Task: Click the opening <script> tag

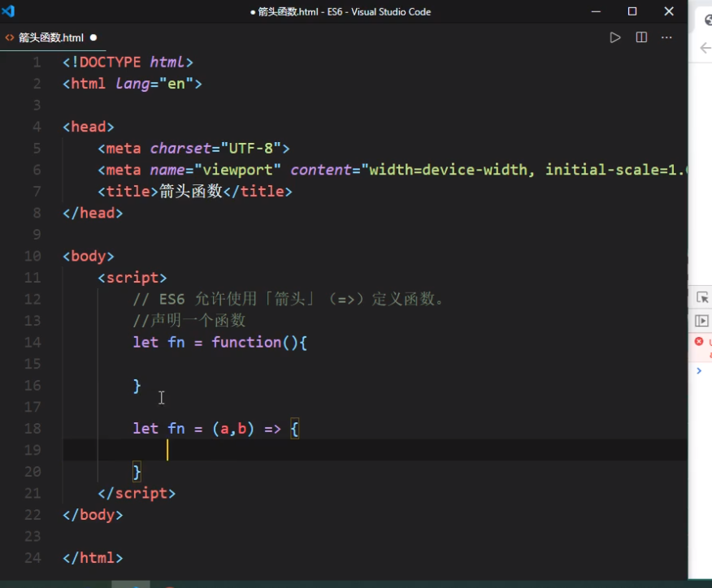Action: click(132, 278)
